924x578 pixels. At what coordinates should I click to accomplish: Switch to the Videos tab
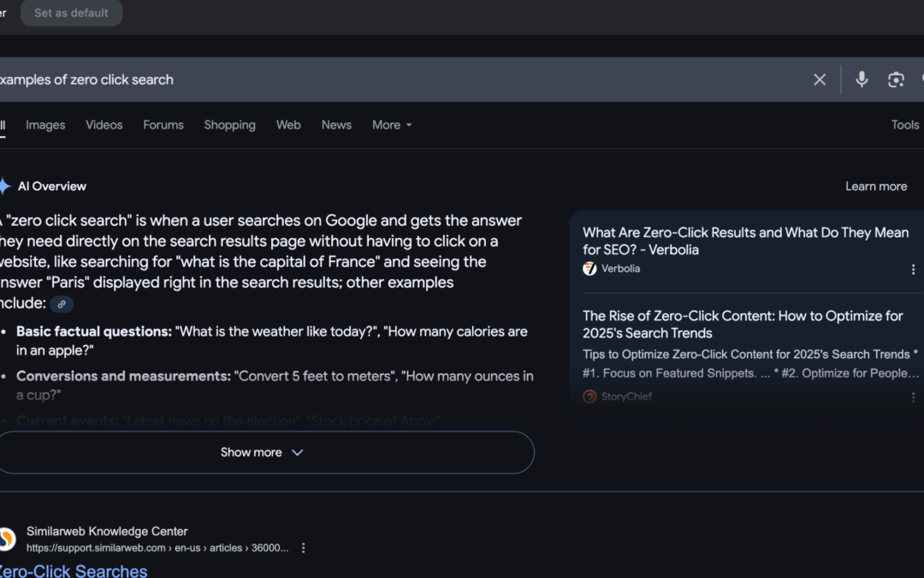point(104,125)
